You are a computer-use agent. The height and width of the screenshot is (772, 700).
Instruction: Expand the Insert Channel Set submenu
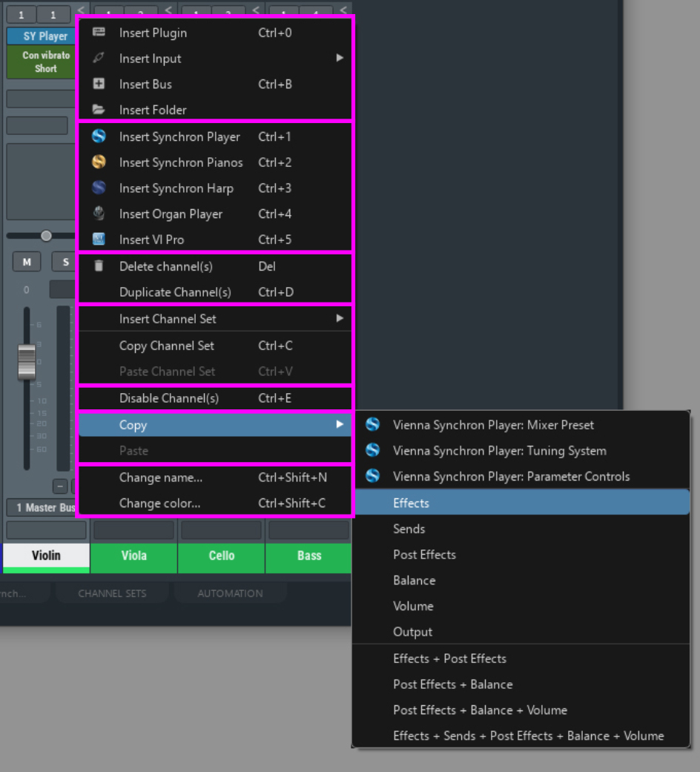340,318
